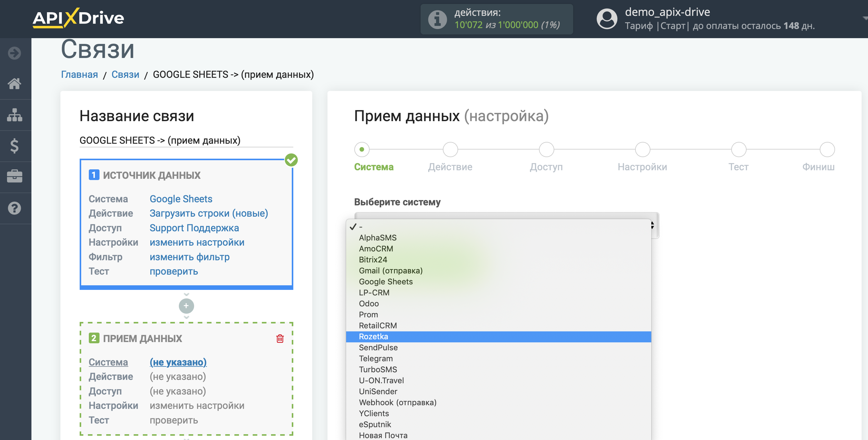Choose UniSender from the system list
868x440 pixels.
[x=498, y=391]
